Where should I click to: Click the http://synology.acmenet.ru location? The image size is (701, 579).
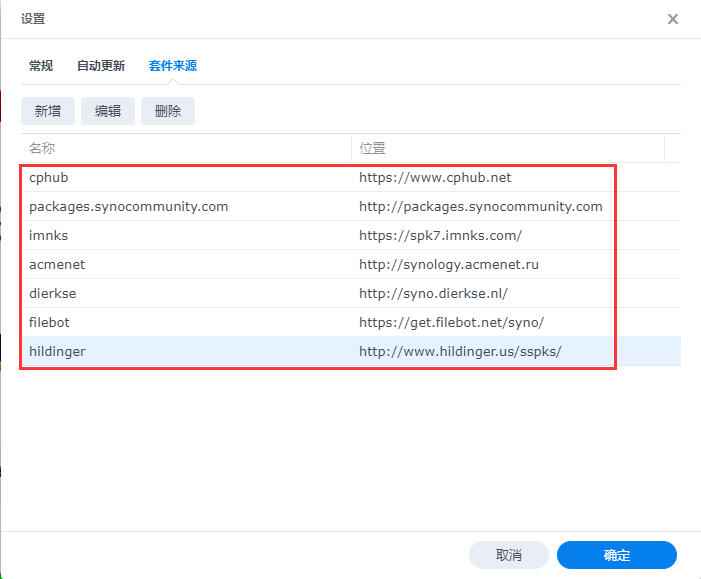tap(449, 265)
